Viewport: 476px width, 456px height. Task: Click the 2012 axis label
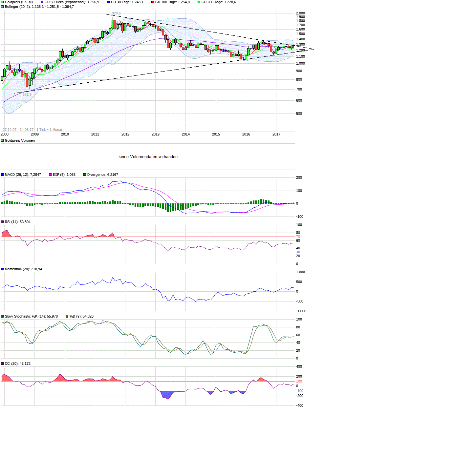point(125,134)
